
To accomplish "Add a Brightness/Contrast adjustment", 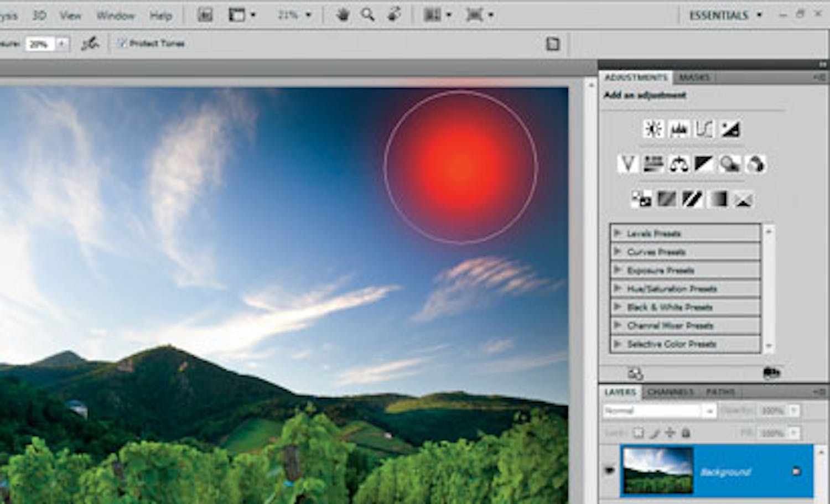I will 653,129.
